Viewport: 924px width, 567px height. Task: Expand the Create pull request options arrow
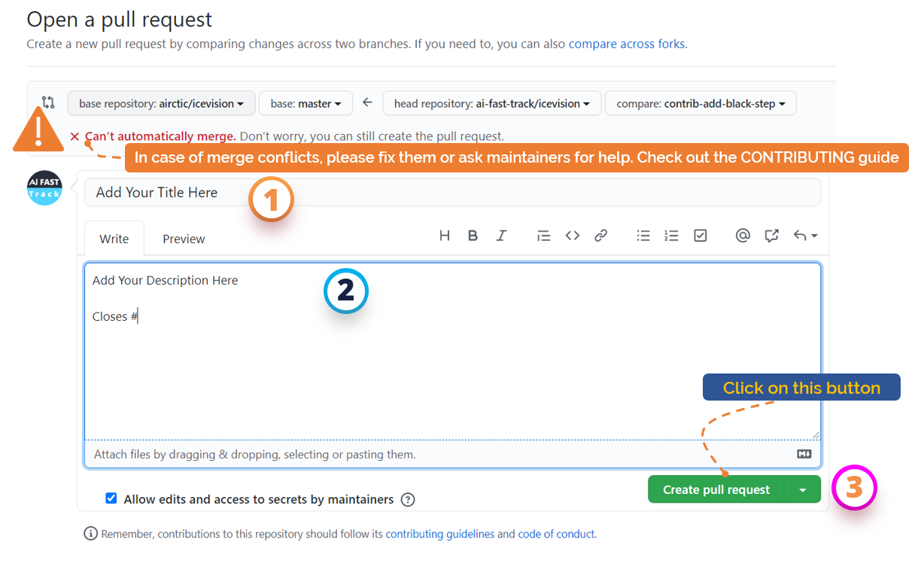click(x=802, y=490)
